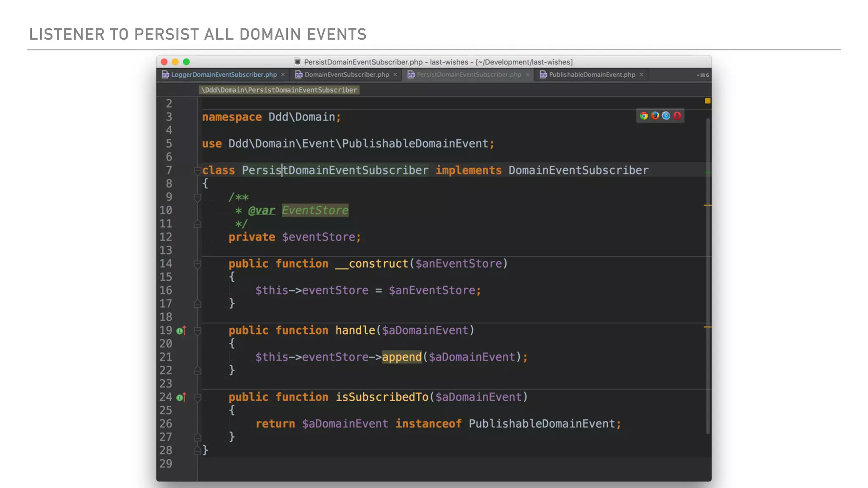Place cursor on empty line 29
Viewport: 868px width, 488px height.
(x=453, y=464)
